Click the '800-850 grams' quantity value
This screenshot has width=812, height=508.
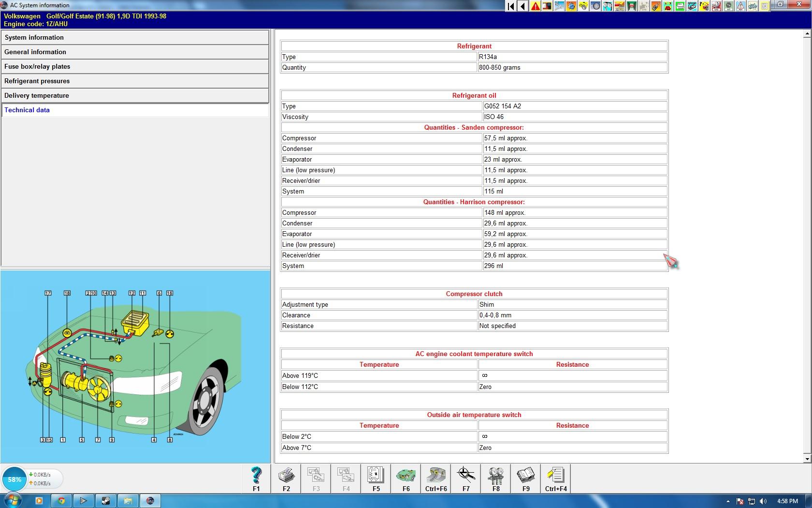[x=500, y=67]
